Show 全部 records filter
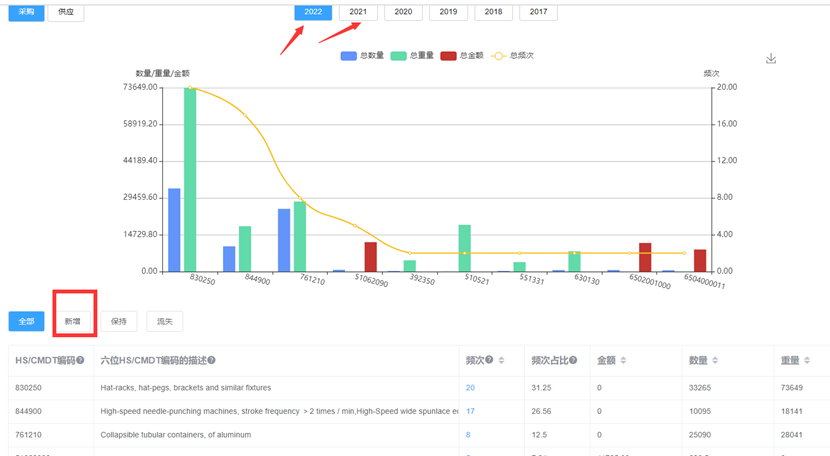 click(x=26, y=321)
